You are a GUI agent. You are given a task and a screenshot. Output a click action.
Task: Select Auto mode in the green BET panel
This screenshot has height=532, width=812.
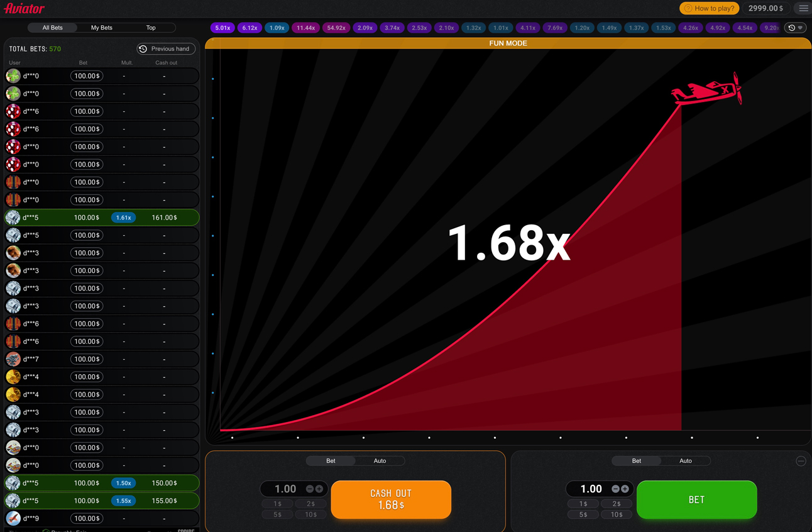tap(685, 461)
